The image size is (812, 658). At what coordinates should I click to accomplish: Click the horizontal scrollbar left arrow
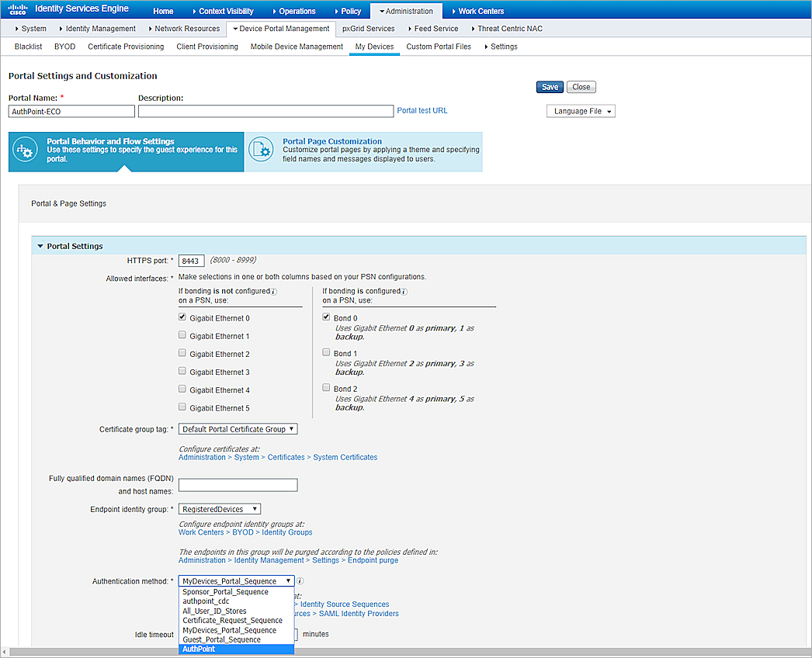[4, 652]
